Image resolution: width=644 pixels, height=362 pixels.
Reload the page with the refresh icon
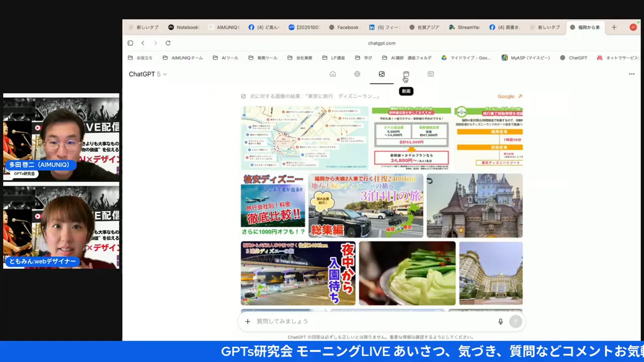pos(168,43)
